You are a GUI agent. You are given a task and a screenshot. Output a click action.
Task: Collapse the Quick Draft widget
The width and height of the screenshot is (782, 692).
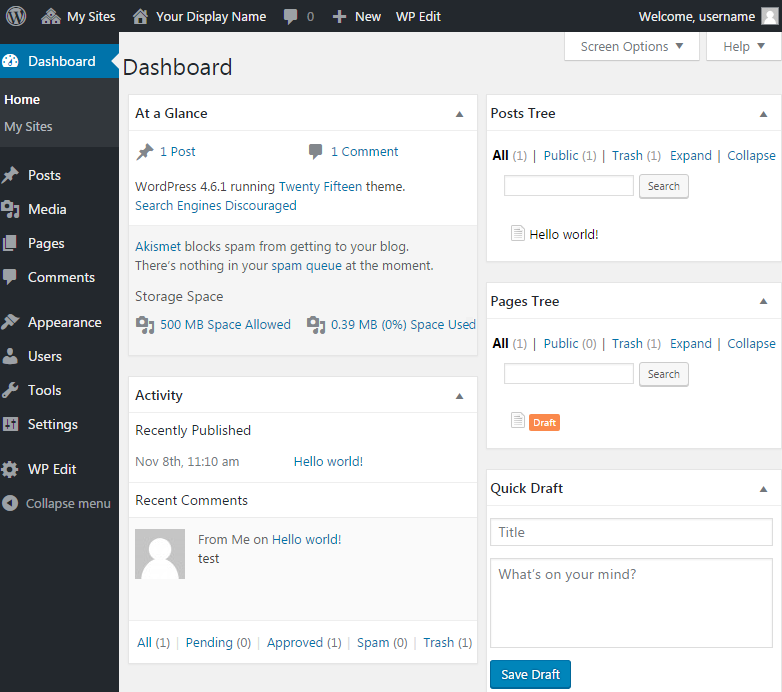(x=764, y=489)
